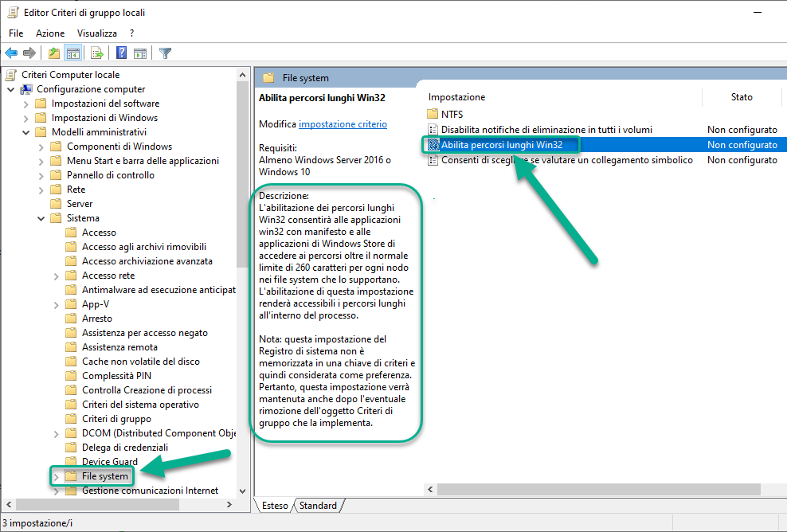
Task: Click left arrow of settings list scrollbar
Action: pos(430,489)
